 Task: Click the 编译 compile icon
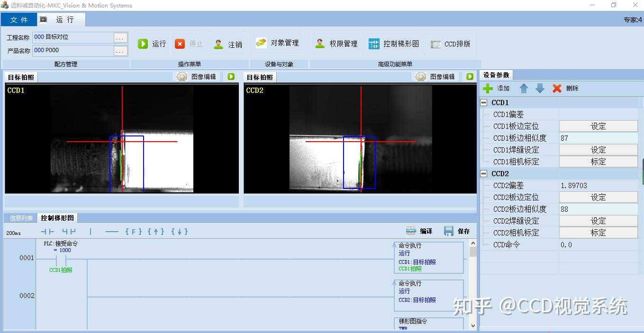pos(411,231)
